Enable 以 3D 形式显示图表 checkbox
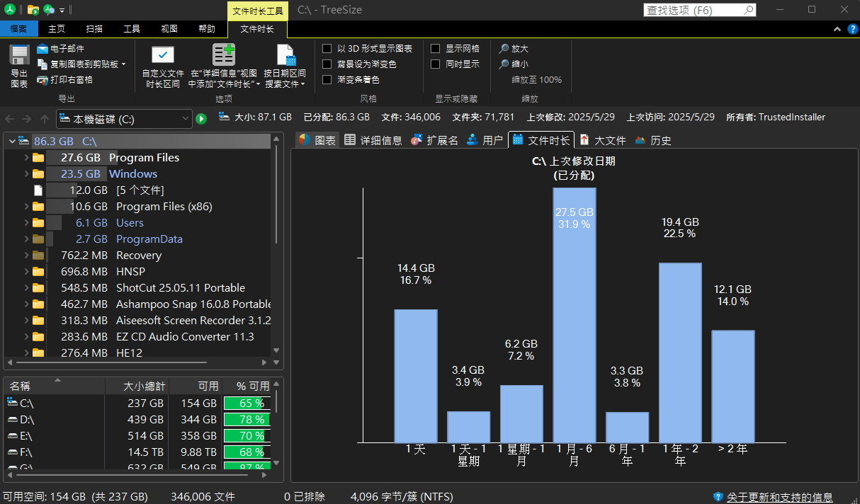 tap(327, 49)
